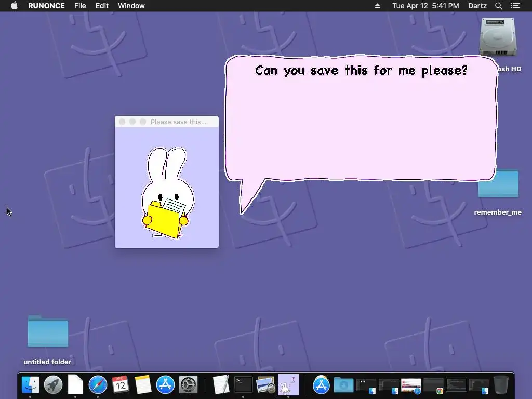The width and height of the screenshot is (532, 399).
Task: Open the App Store icon right of Dock divider
Action: coord(321,385)
